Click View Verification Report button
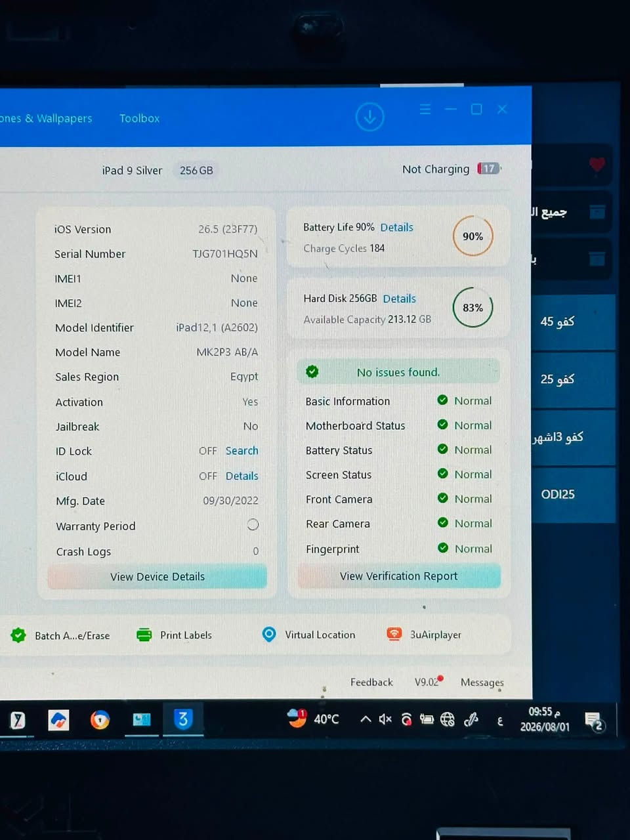630x840 pixels. click(x=399, y=576)
